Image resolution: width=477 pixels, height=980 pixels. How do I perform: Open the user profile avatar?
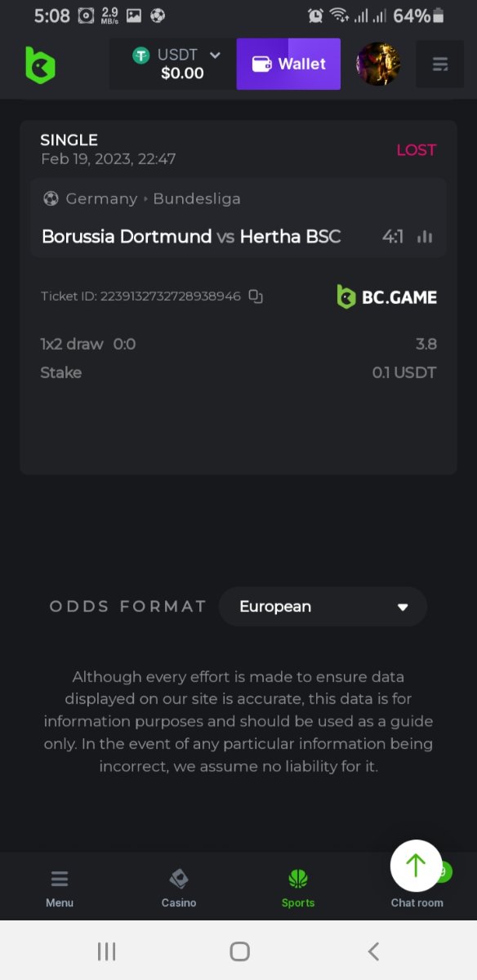(x=378, y=64)
